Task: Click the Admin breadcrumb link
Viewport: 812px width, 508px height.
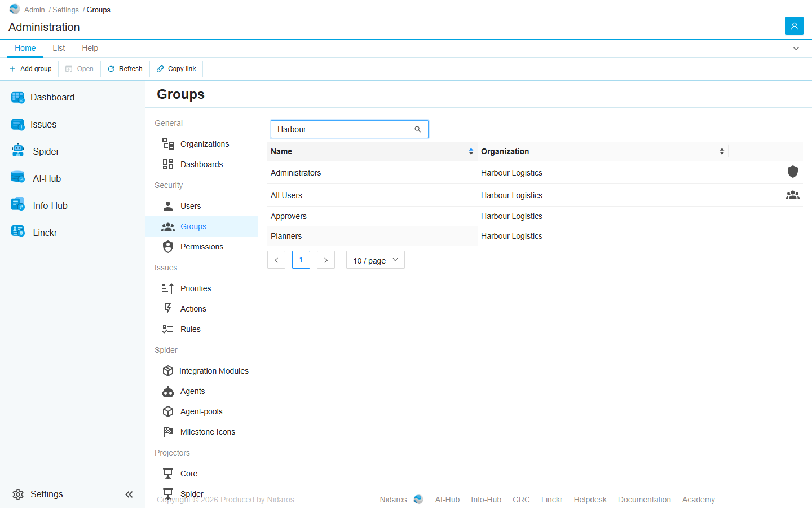Action: click(x=34, y=10)
